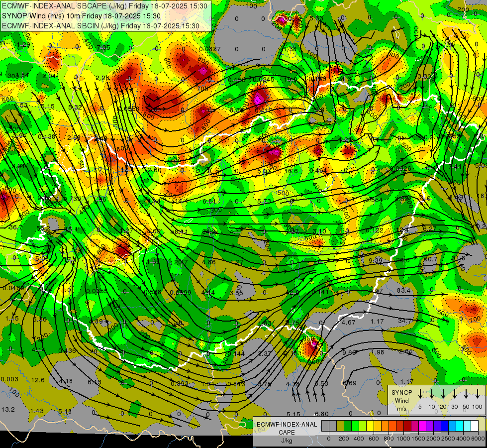Click the '2.26' value on the map
The width and height of the screenshot is (487, 448).
click(x=102, y=78)
